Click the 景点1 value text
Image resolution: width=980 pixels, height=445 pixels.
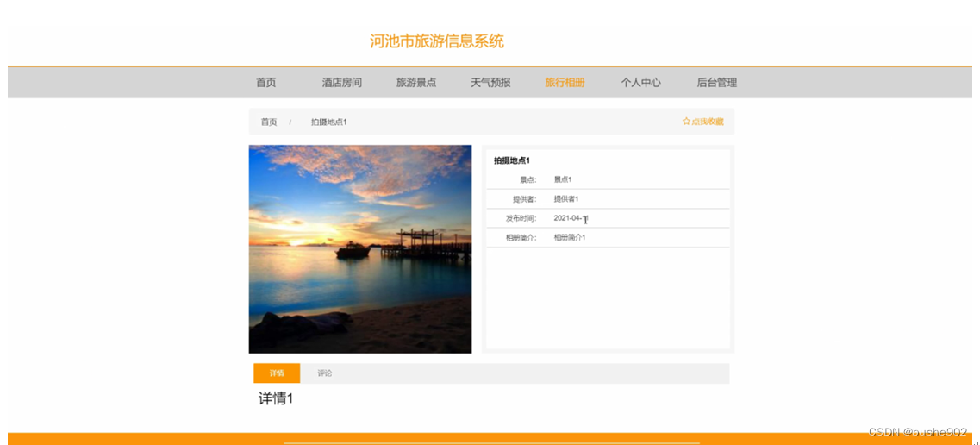coord(563,179)
